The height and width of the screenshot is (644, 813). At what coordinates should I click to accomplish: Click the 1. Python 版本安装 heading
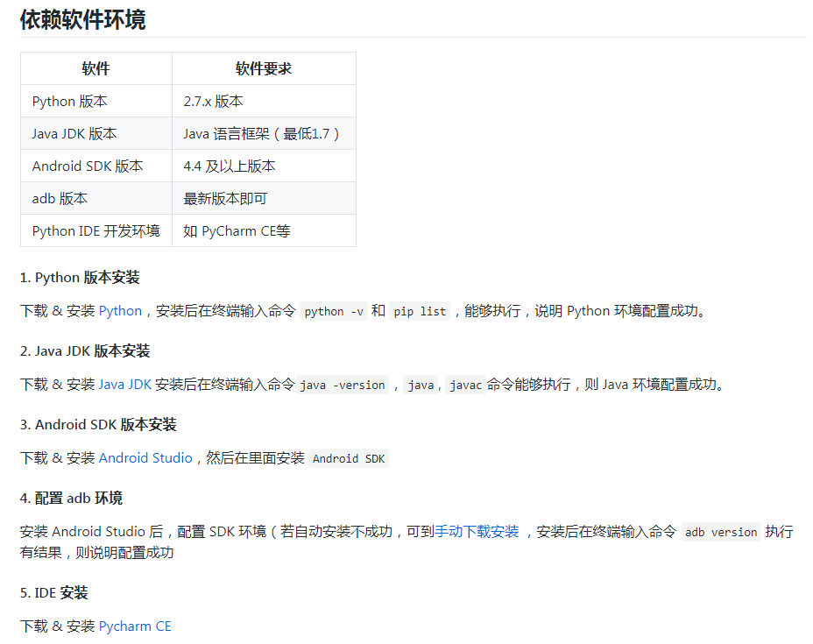coord(82,277)
